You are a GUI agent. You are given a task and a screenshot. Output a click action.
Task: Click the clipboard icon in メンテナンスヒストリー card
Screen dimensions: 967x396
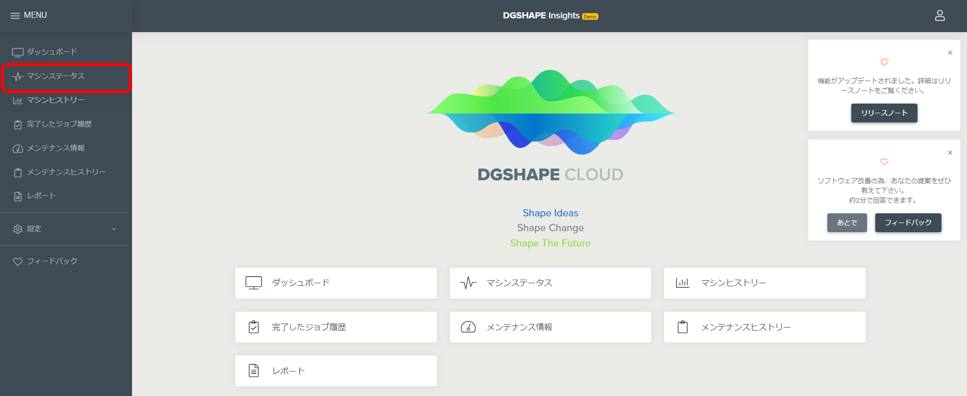682,327
